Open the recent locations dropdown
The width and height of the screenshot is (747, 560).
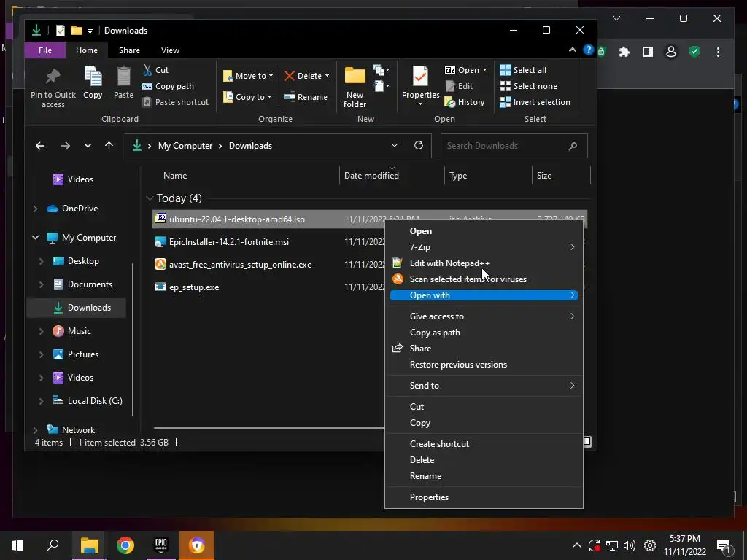[88, 146]
